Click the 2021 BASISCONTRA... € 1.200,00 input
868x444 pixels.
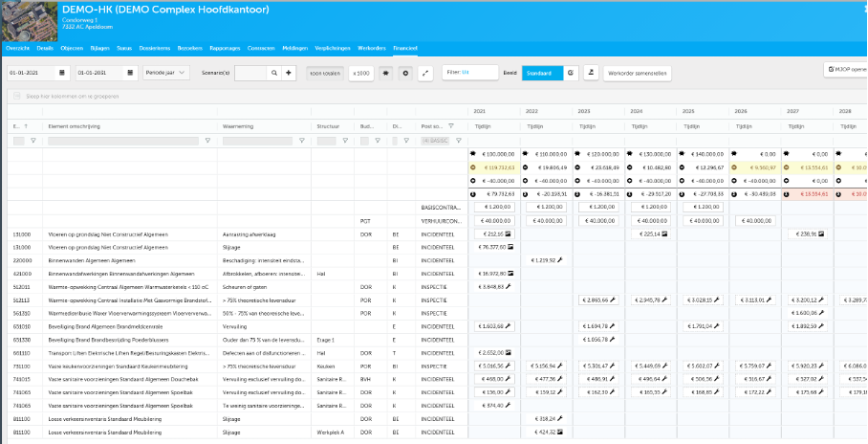494,208
